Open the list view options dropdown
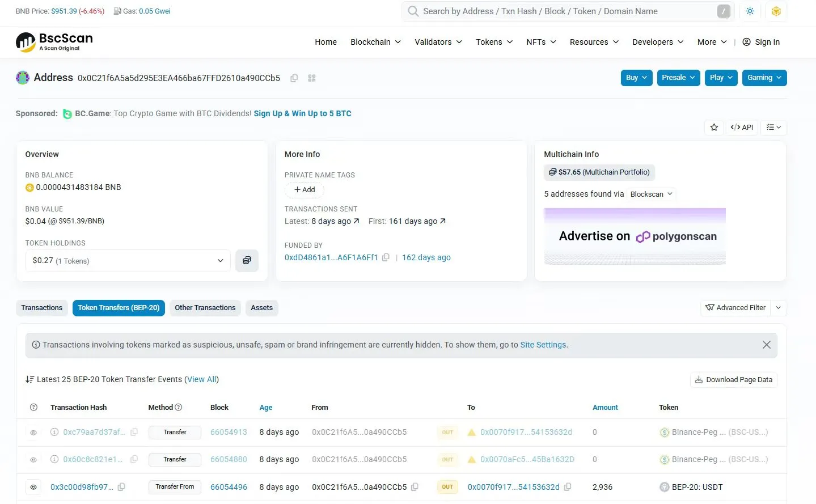816x504 pixels. pyautogui.click(x=774, y=128)
